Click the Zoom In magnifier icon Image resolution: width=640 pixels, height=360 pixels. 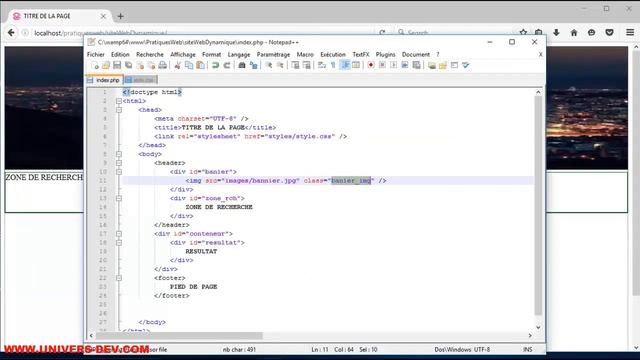(x=269, y=65)
